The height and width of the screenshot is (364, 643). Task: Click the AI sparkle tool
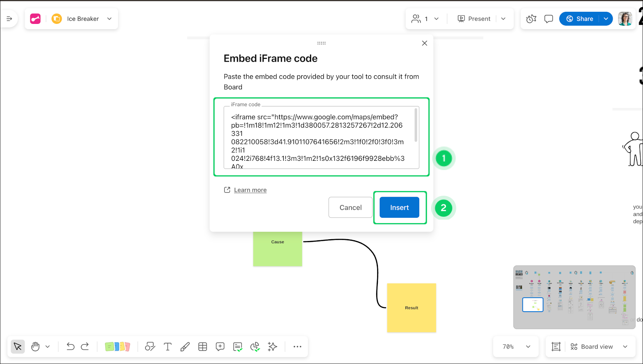coord(273,347)
